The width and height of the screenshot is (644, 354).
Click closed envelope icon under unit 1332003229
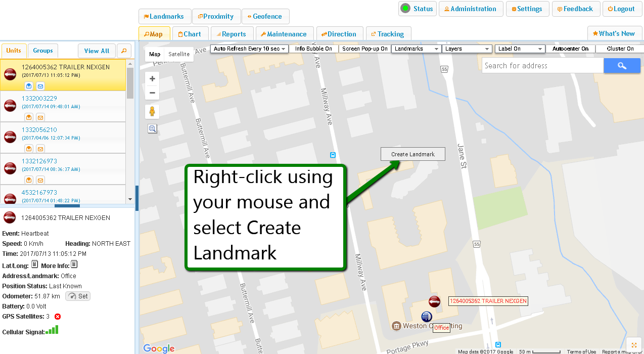click(40, 118)
